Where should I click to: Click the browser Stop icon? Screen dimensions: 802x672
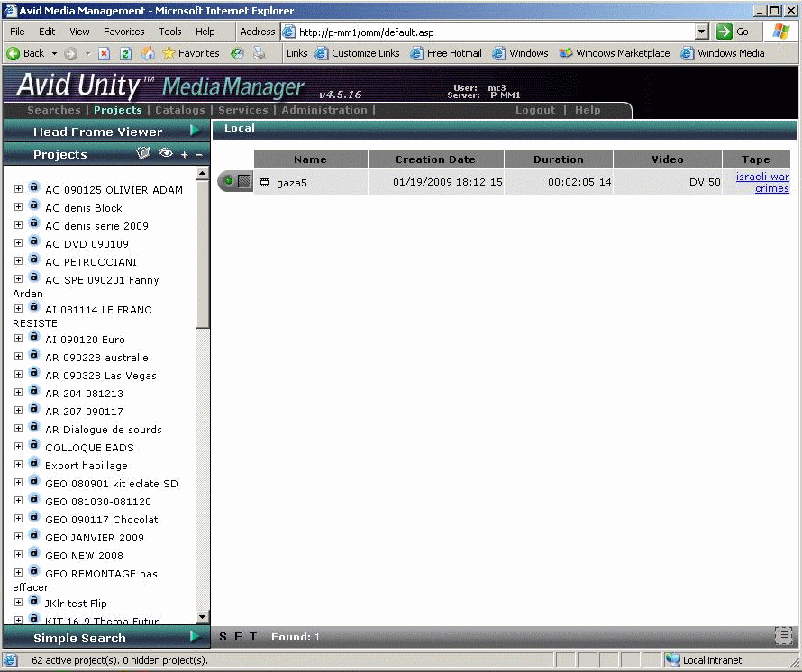(104, 53)
